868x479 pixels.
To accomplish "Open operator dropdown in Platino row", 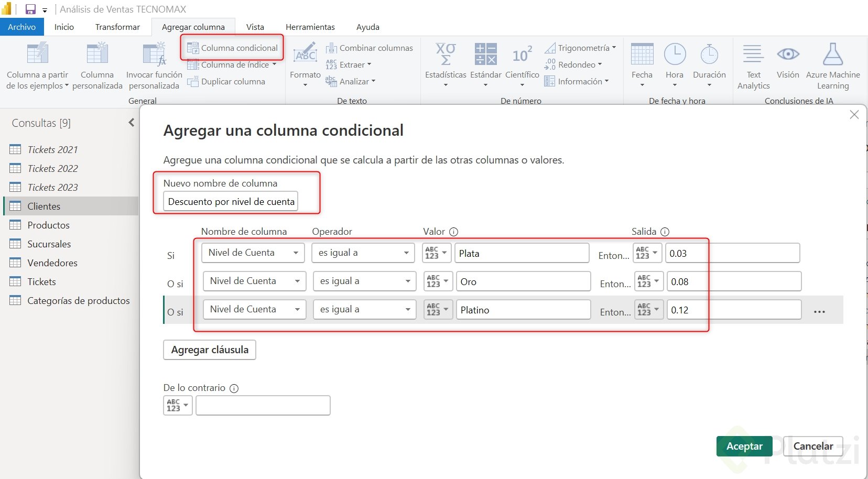I will (364, 309).
